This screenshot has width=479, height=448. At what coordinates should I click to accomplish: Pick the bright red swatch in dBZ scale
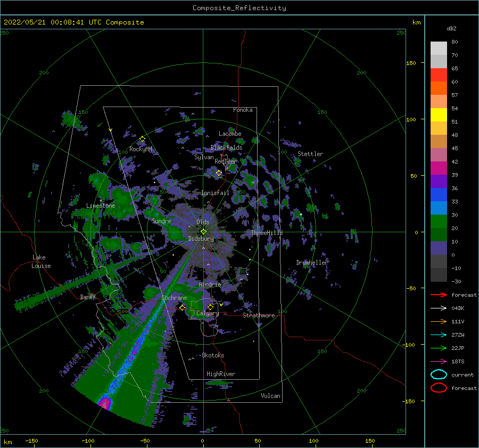point(439,75)
